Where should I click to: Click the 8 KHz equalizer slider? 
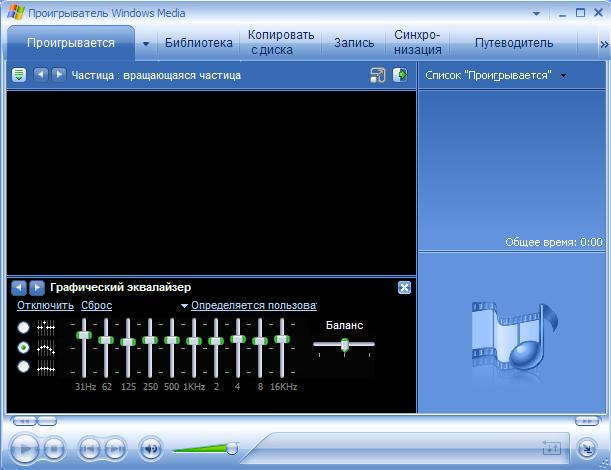[260, 341]
